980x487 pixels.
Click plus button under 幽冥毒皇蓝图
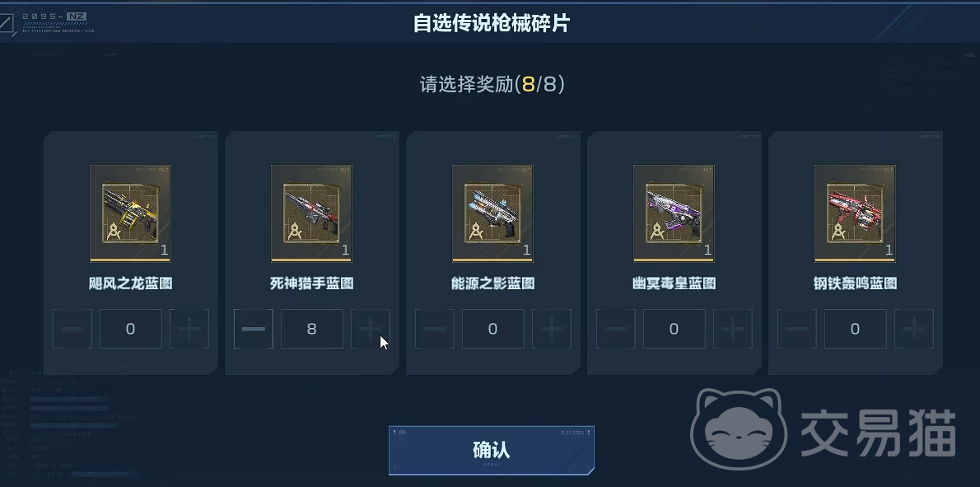tap(732, 329)
